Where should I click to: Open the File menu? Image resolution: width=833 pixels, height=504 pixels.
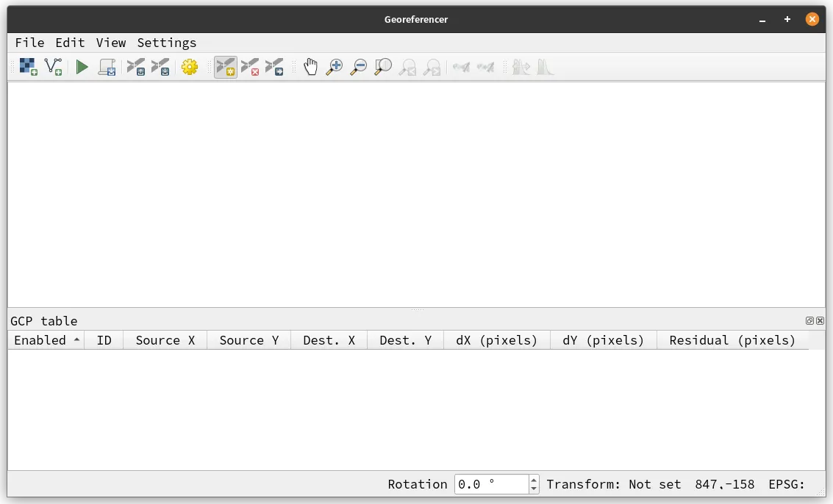pos(29,43)
